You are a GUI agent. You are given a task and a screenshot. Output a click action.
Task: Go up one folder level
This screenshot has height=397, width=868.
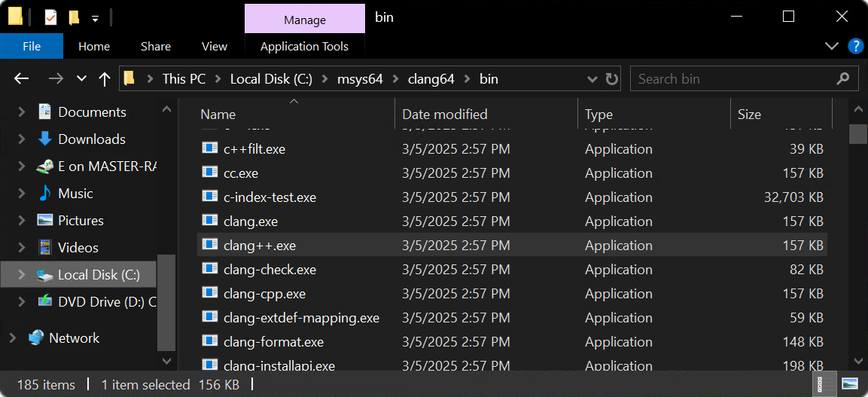point(104,79)
